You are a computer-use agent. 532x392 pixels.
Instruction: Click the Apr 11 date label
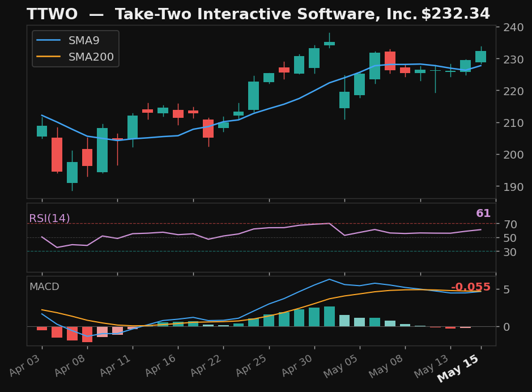point(116,366)
